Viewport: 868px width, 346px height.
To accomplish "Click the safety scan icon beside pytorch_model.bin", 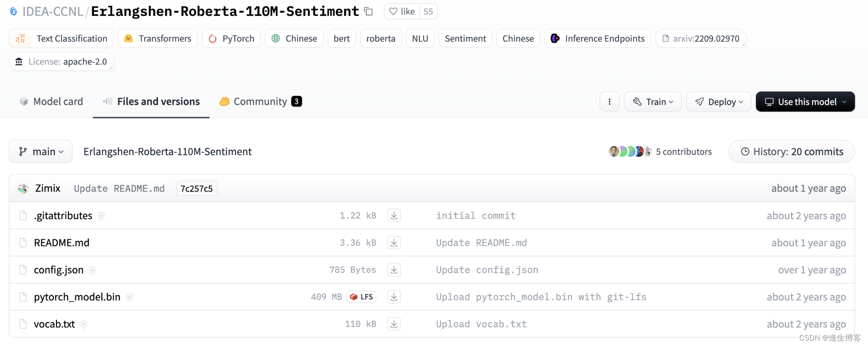I will point(129,297).
